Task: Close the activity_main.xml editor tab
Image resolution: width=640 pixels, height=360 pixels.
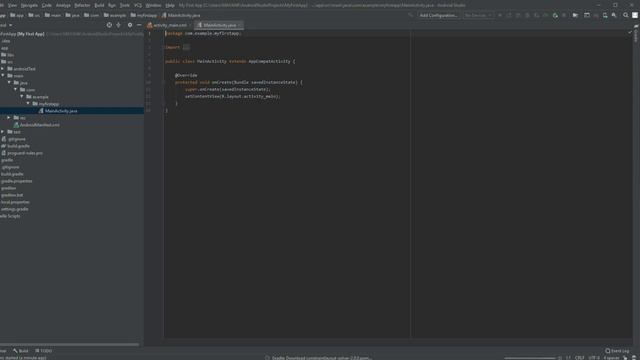Action: (x=190, y=25)
